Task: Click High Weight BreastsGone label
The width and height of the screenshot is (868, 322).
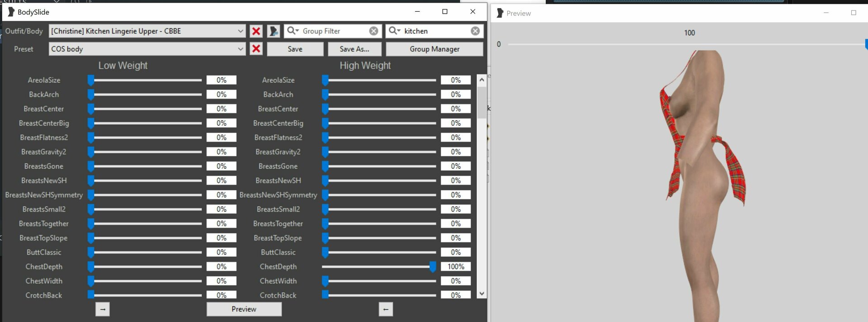Action: click(278, 166)
